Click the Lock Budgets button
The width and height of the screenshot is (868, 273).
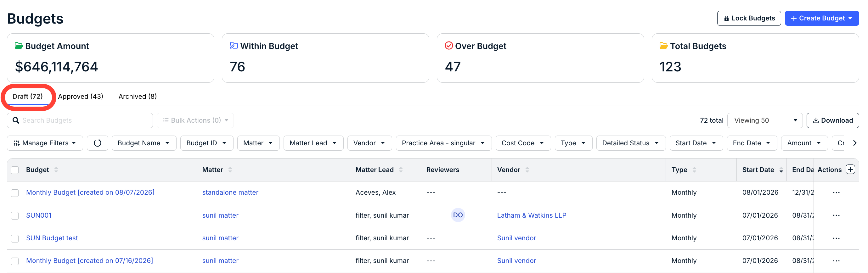point(749,18)
